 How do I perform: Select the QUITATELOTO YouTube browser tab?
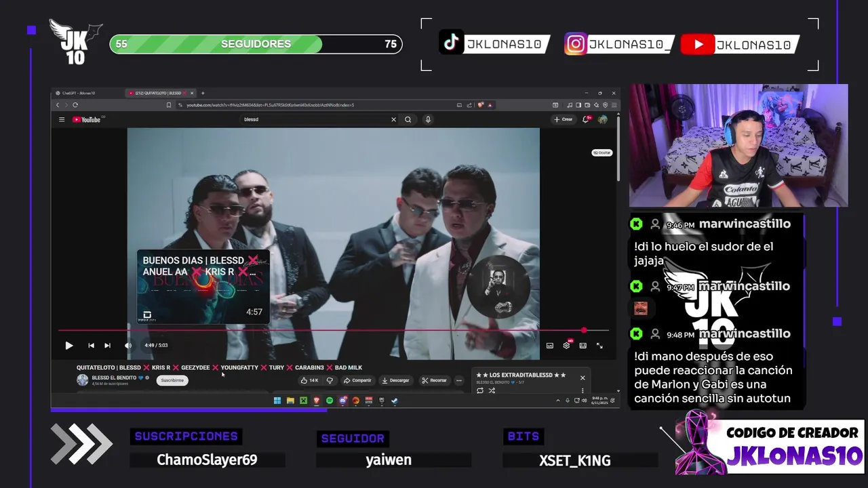159,93
